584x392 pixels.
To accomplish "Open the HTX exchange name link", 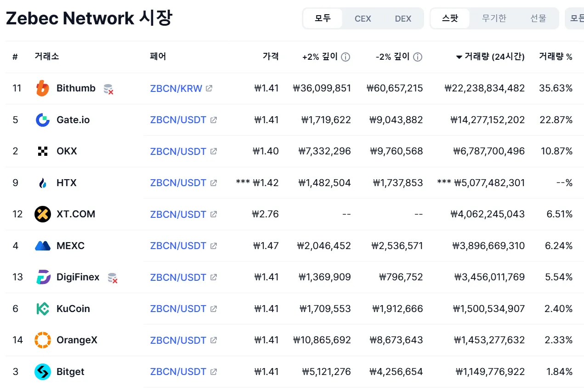I will click(x=67, y=183).
